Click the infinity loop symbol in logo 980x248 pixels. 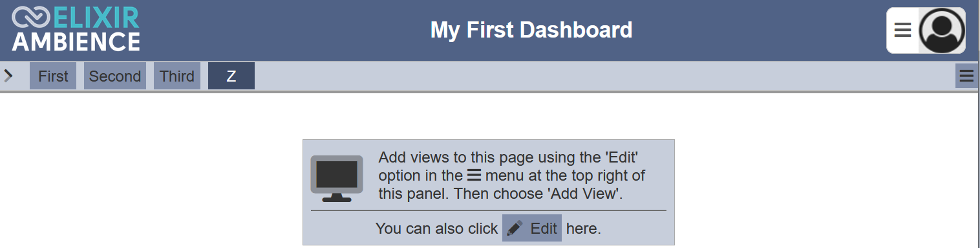point(31,17)
